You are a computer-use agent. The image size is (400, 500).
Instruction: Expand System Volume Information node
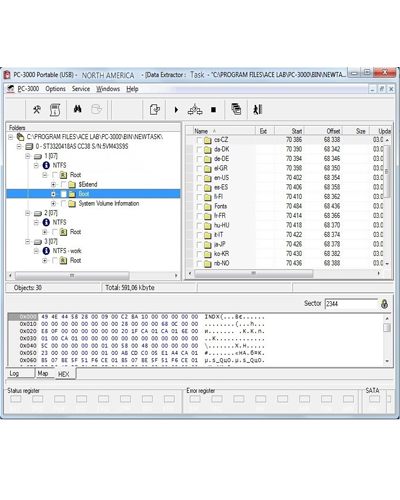point(53,204)
